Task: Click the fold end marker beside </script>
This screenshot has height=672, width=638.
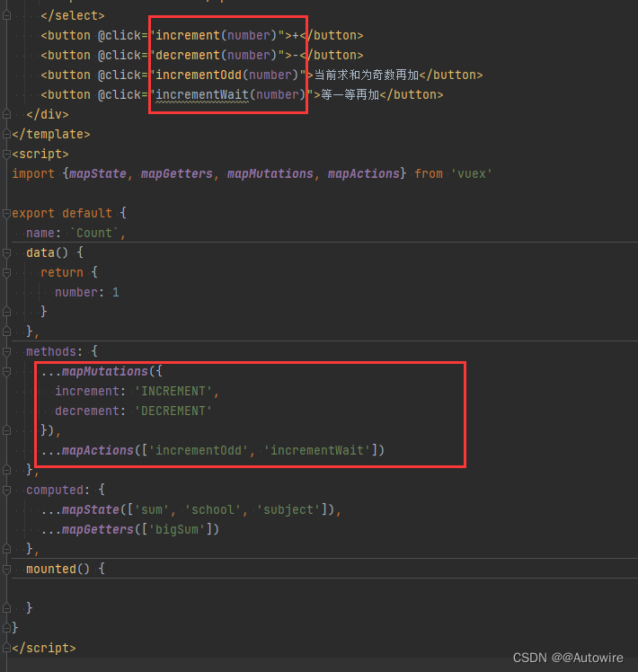Action: 6,648
